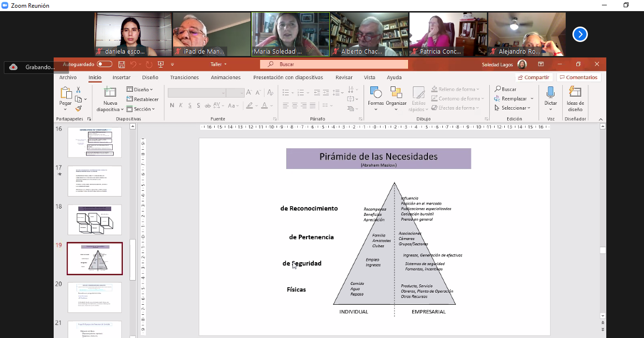Open the Seleccionar dropdown
The image size is (644, 338).
512,108
